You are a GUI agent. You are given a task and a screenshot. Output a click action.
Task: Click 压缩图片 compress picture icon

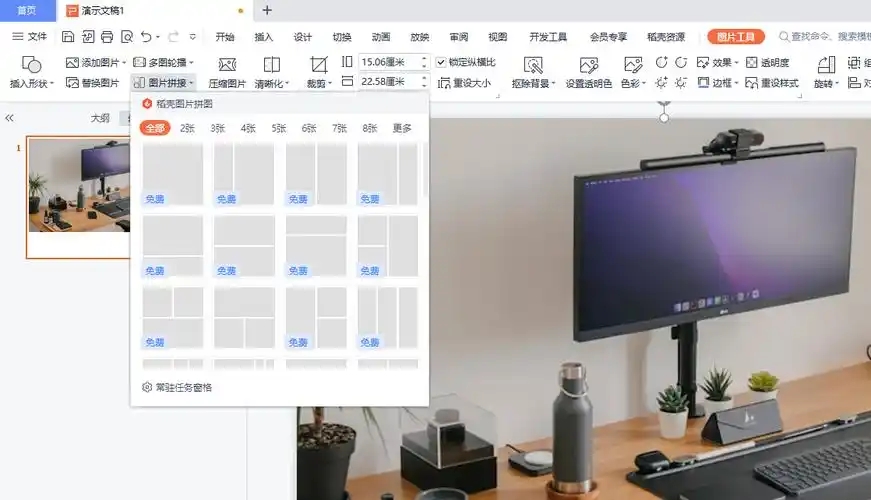227,64
